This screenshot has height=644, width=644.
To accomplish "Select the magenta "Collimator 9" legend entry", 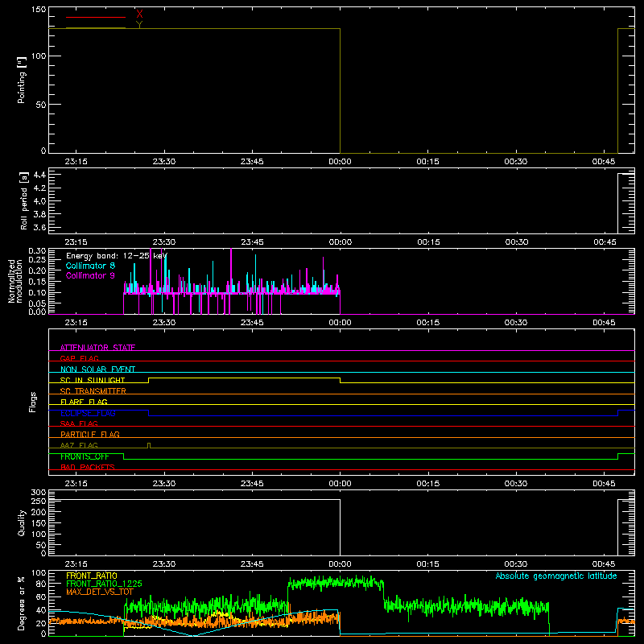I will pos(90,275).
